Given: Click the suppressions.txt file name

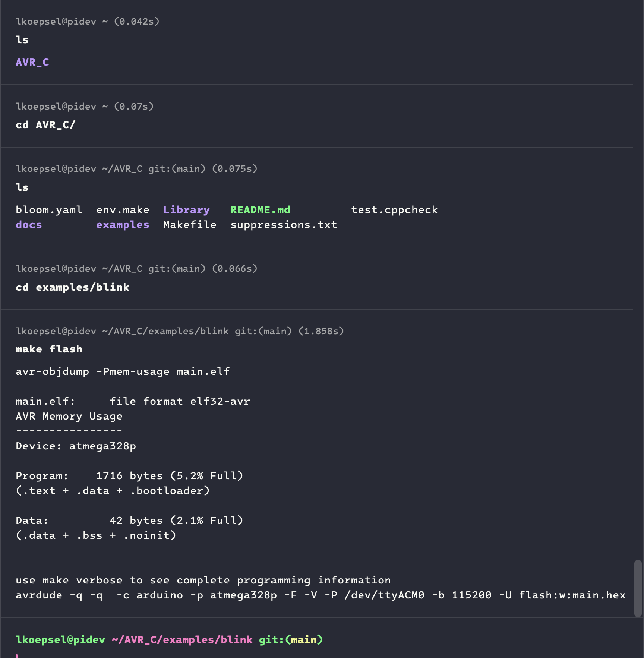Looking at the screenshot, I should point(284,225).
